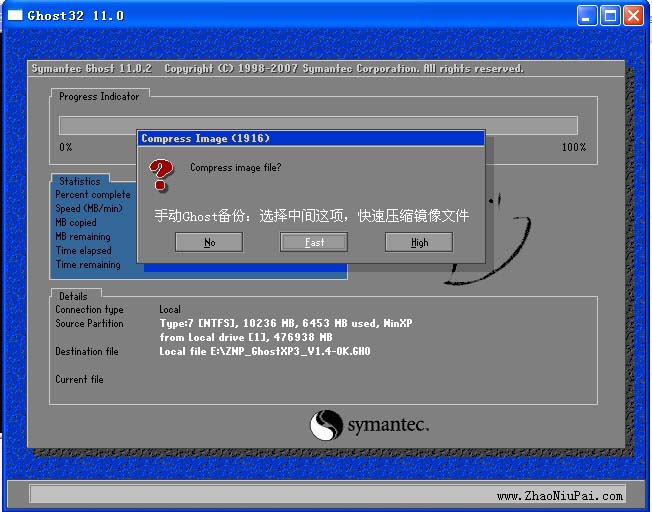Screen dimensions: 652x512
Task: Click the red question mark icon
Action: (x=161, y=175)
